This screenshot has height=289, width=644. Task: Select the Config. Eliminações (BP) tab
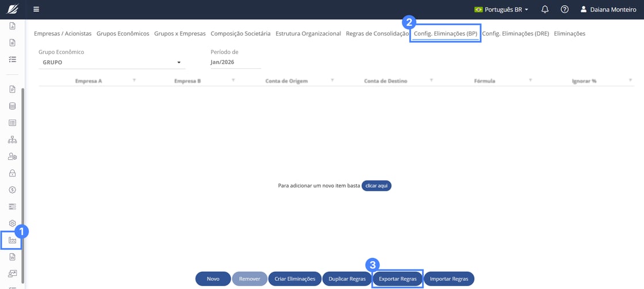(x=445, y=34)
